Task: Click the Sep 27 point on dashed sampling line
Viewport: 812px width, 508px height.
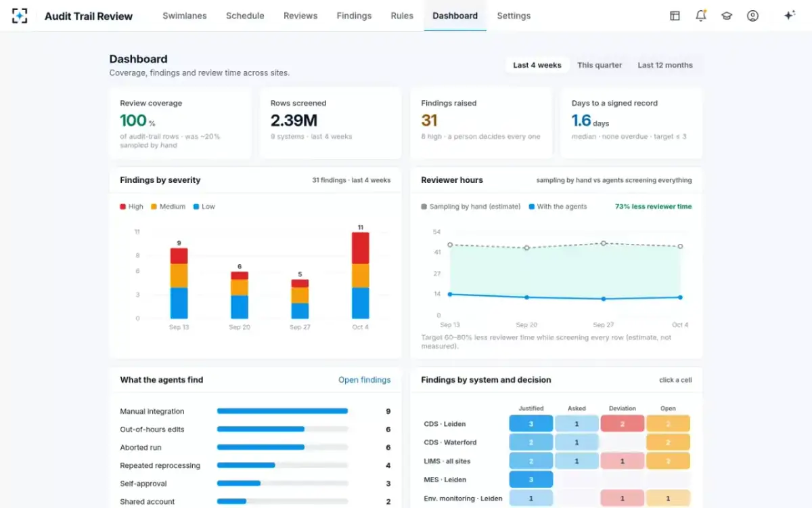Action: point(604,243)
